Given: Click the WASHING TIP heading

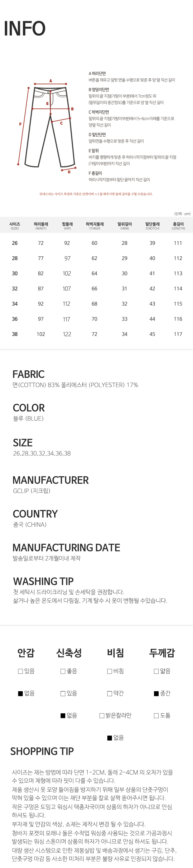Looking at the screenshot, I should [43, 581].
